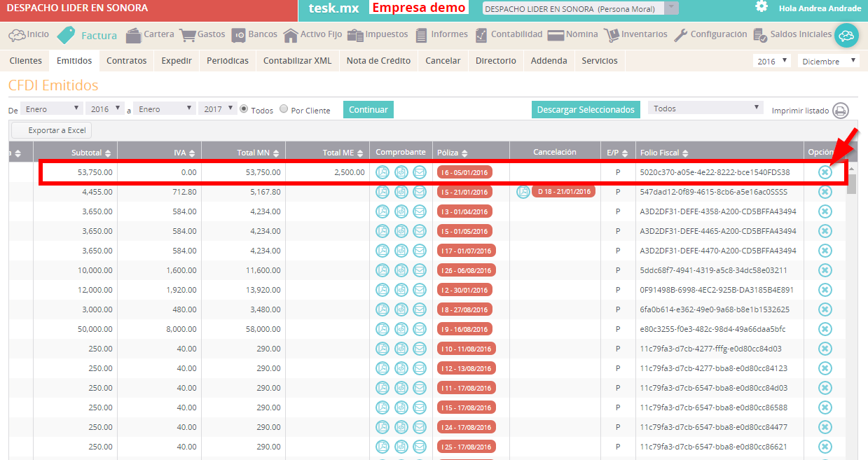Email invoice with póliza I 6 - 05/01/2016
868x460 pixels.
click(x=419, y=172)
